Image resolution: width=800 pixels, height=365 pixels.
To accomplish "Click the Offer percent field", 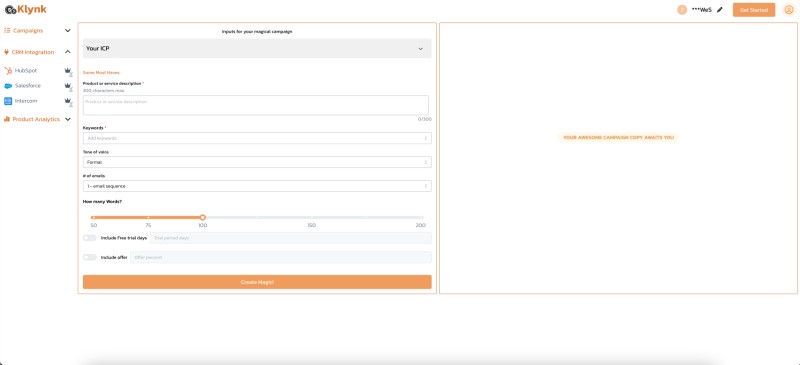I will point(281,257).
